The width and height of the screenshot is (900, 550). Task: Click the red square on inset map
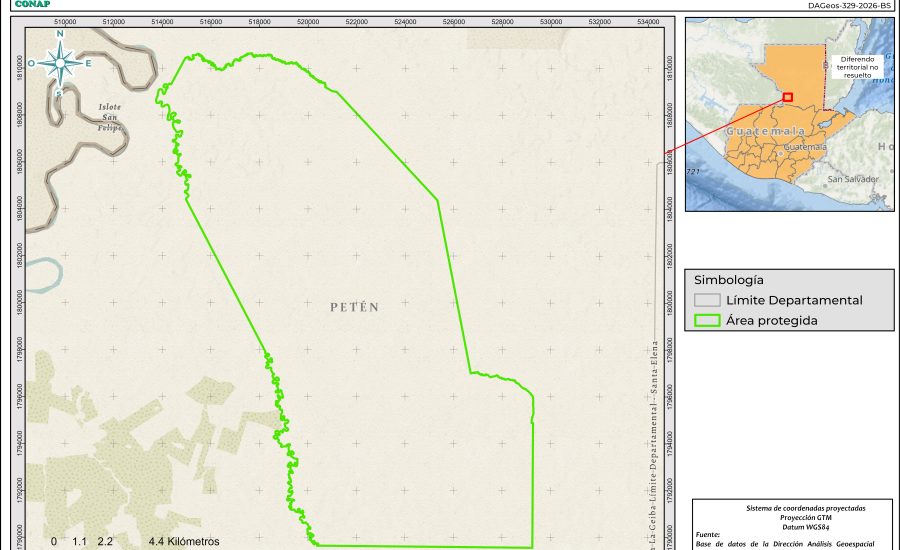coord(788,97)
